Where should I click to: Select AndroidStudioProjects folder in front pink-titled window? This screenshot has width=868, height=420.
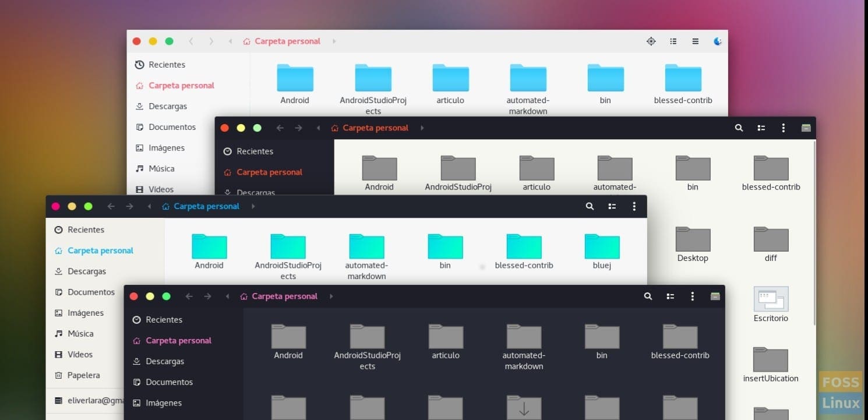coord(367,336)
